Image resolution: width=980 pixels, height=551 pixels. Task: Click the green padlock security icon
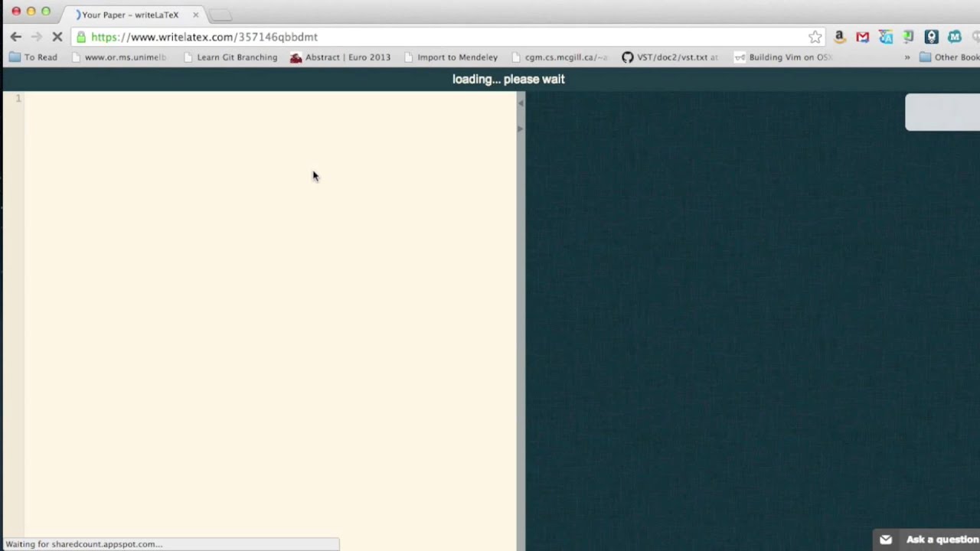tap(81, 37)
